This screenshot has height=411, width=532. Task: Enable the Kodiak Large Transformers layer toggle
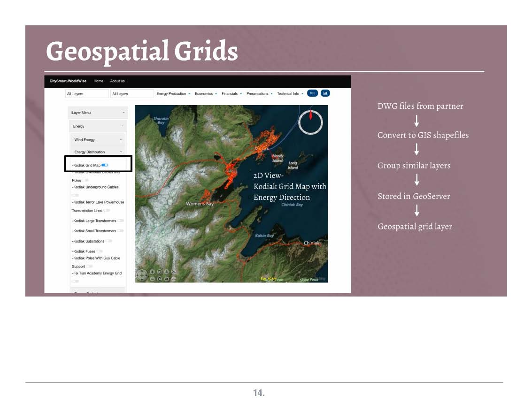click(121, 221)
